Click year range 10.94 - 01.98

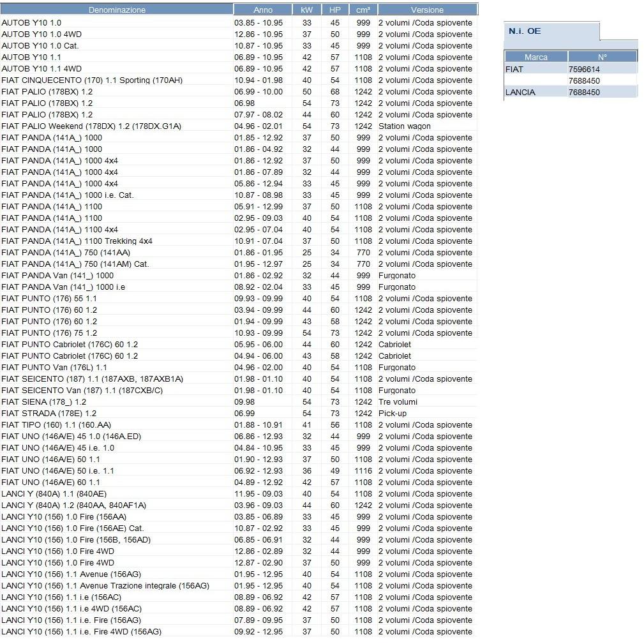(x=258, y=80)
